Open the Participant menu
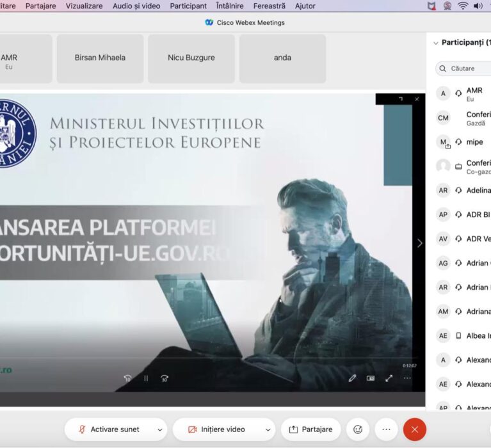Screen dimensions: 491x448 (x=188, y=6)
